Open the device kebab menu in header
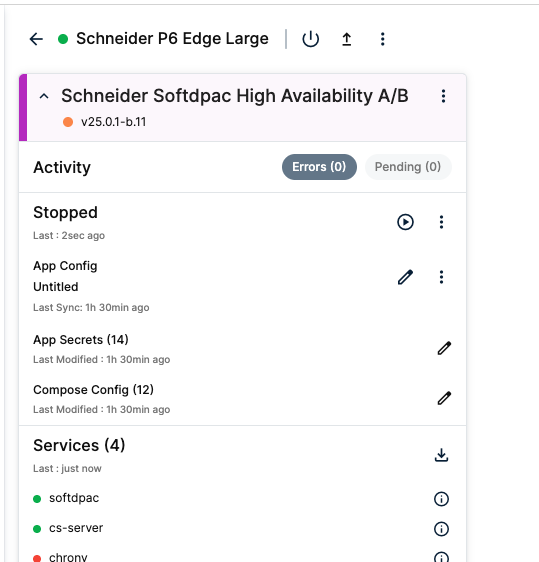This screenshot has width=539, height=562. [382, 39]
